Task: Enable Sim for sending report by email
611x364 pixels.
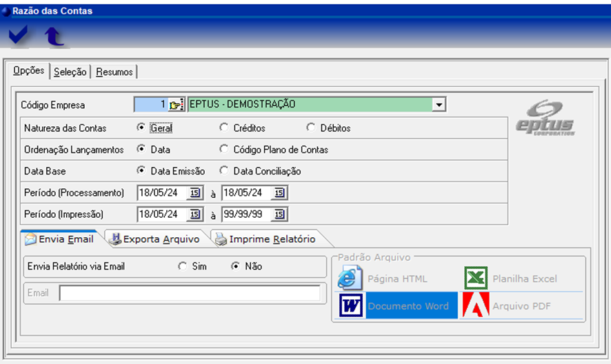Action: tap(182, 266)
